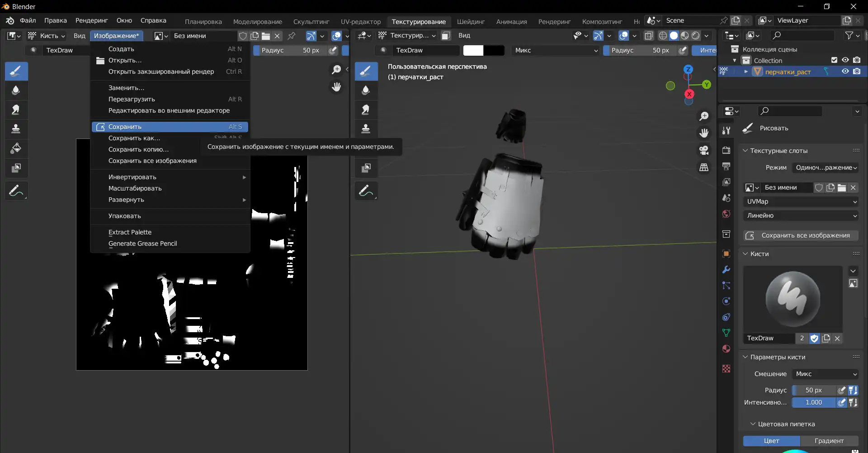Select the Fill bucket tool in image editor

pos(16,148)
